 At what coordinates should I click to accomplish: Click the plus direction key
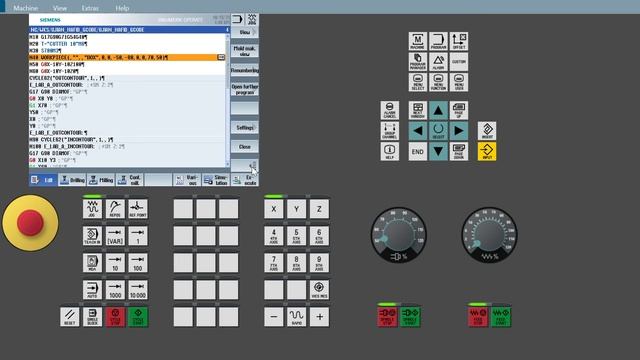coord(319,317)
